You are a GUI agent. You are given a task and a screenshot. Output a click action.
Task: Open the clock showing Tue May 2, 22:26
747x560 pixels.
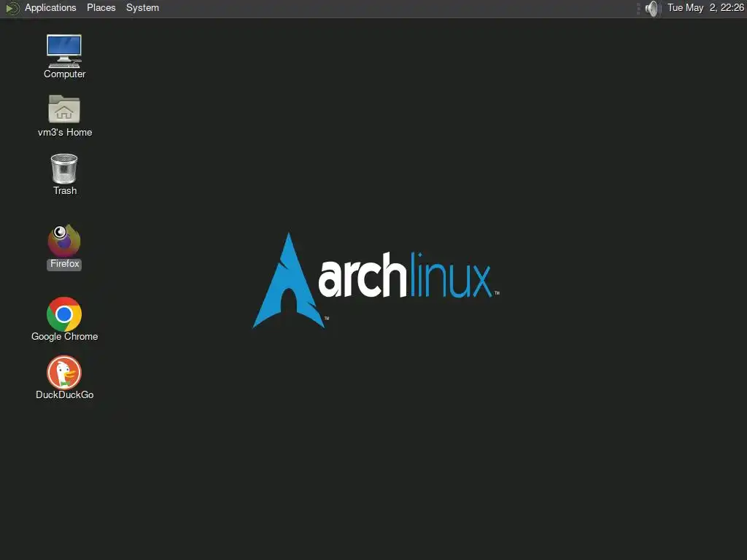[x=705, y=8]
